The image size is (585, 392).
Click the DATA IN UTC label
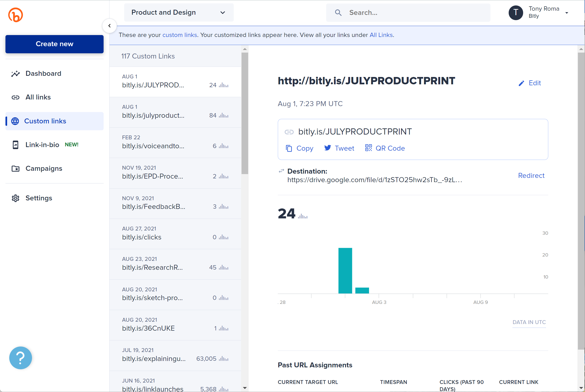click(x=529, y=322)
